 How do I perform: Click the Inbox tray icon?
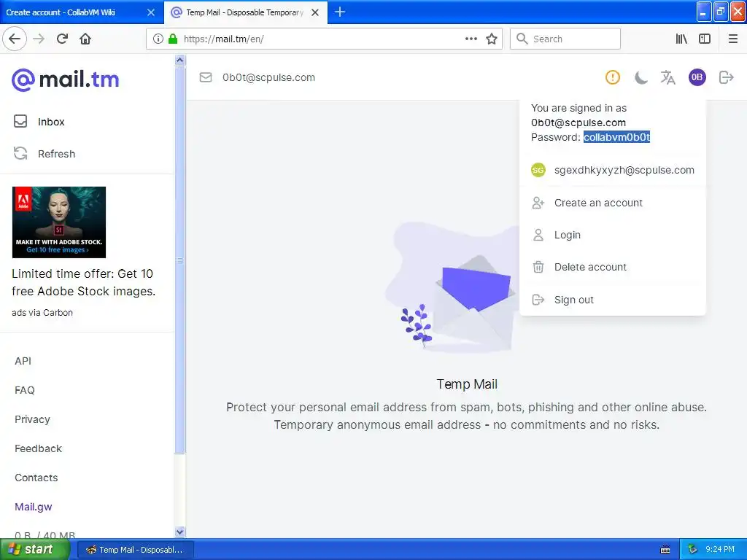click(20, 122)
